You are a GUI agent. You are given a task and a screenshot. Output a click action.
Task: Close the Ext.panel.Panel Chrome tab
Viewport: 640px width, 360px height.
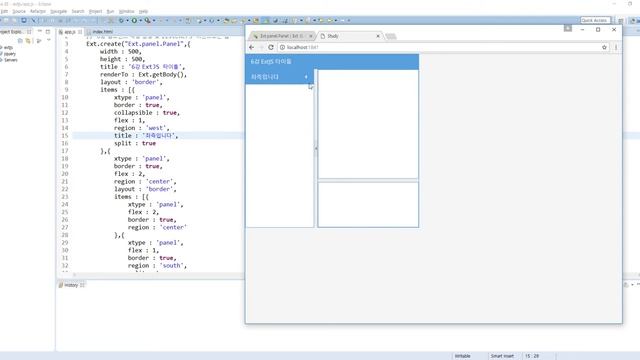point(311,36)
